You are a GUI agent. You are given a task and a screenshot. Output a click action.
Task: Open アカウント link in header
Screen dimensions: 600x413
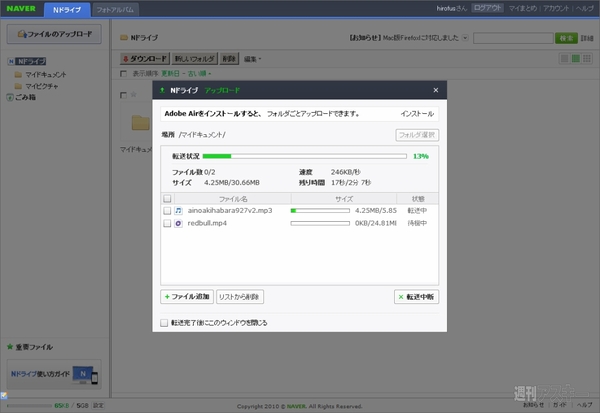[556, 8]
